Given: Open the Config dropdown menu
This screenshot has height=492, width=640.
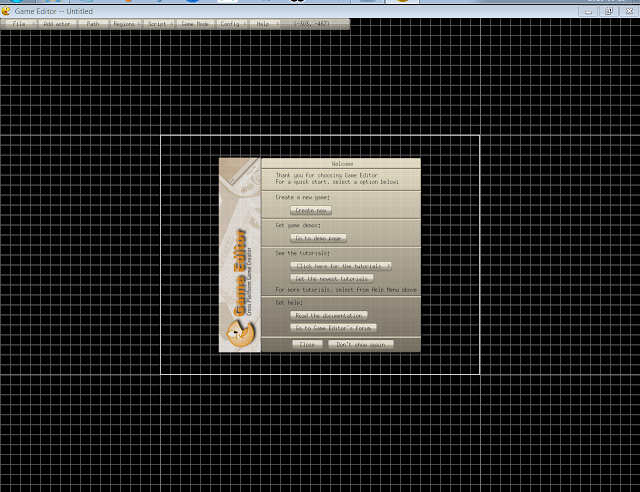Looking at the screenshot, I should click(x=232, y=24).
